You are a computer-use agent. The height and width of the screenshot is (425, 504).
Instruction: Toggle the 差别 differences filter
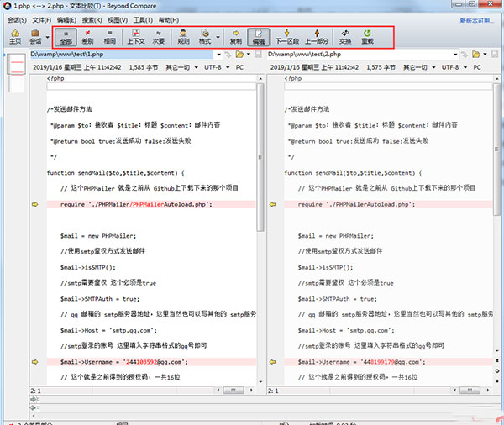(x=87, y=37)
